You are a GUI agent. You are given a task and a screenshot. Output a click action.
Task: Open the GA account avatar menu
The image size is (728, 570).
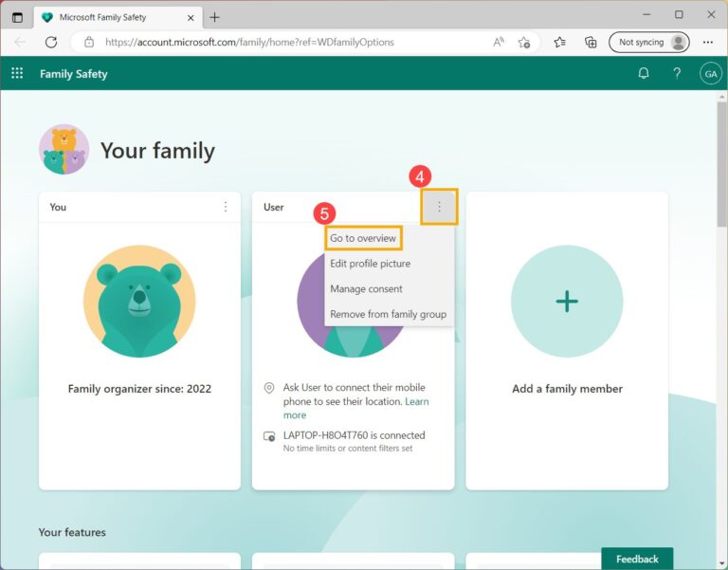coord(711,74)
